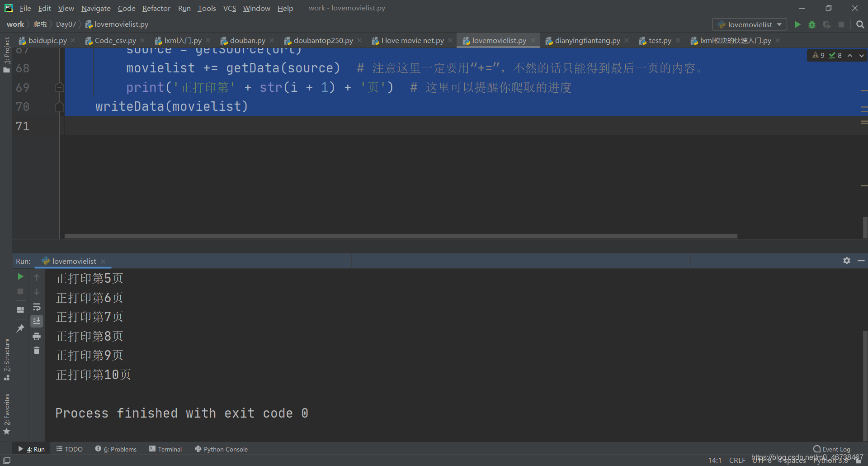Close lovemovielist run tab
The image size is (868, 466).
coord(103,261)
